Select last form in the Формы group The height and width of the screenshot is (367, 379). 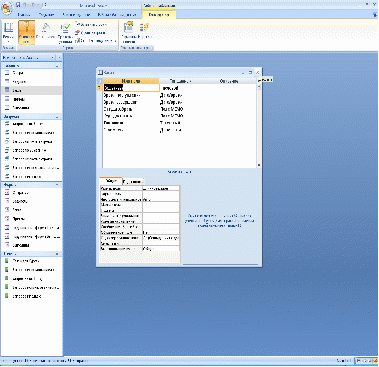click(31, 245)
